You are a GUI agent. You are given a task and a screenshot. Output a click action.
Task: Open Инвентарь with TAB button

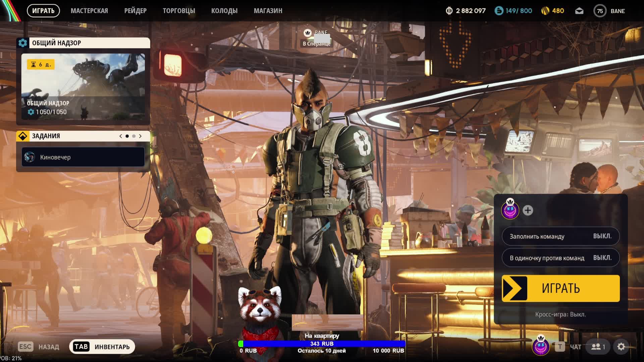point(102,347)
